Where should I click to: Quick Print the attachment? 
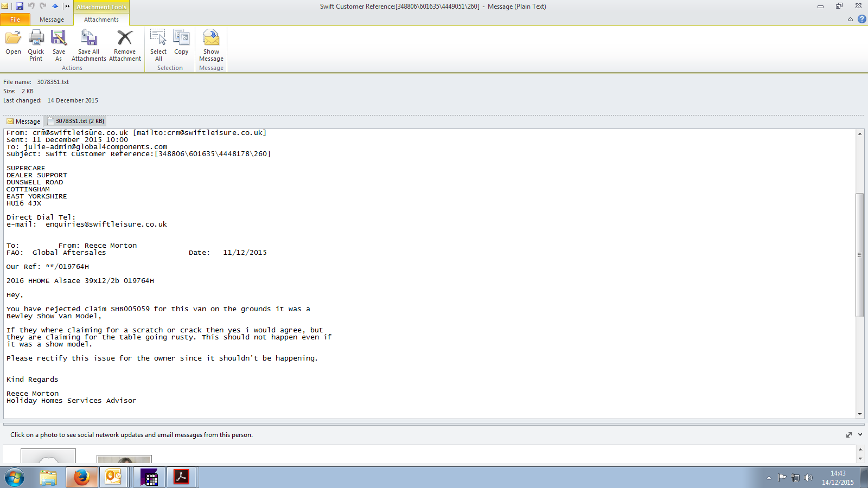[x=36, y=46]
